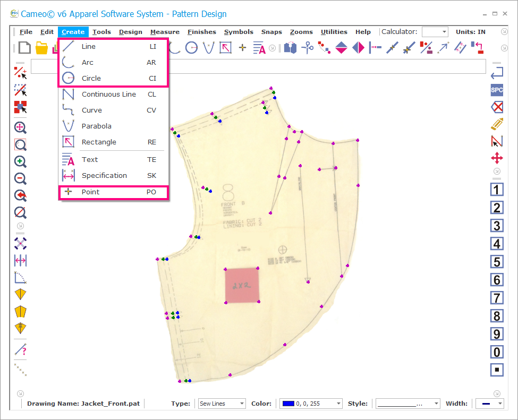Screen dimensions: 518x420
Task: Choose Point from the Create menu
Action: pyautogui.click(x=113, y=192)
